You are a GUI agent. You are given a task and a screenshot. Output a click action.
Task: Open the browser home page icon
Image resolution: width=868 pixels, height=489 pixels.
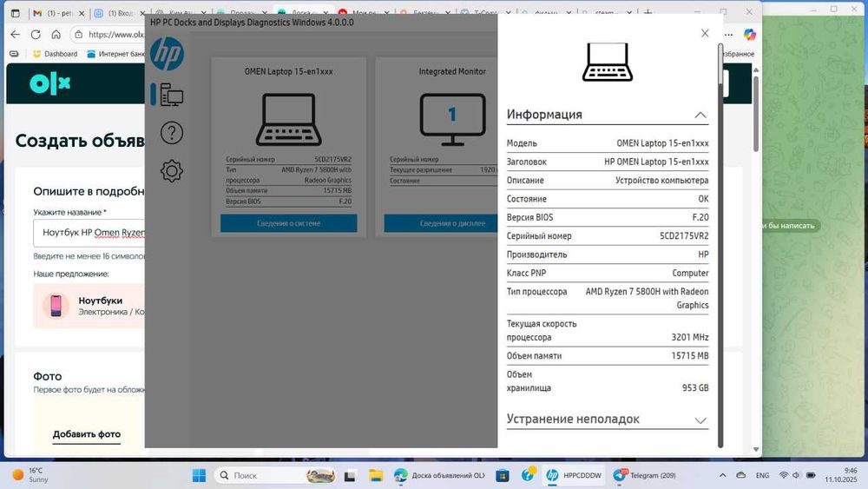[x=56, y=35]
